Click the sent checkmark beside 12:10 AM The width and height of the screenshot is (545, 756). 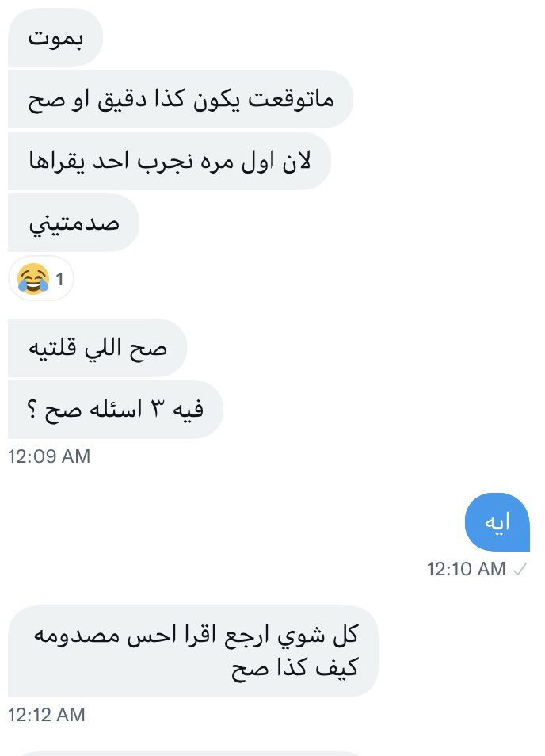[x=520, y=570]
